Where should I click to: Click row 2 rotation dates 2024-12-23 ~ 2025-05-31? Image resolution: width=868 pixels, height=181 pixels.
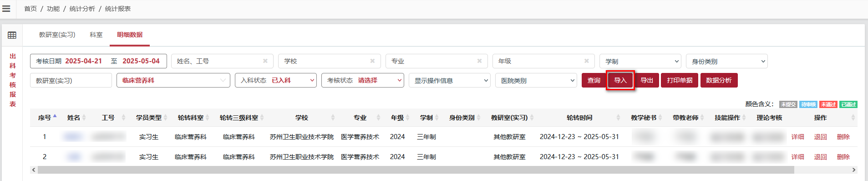(579, 157)
